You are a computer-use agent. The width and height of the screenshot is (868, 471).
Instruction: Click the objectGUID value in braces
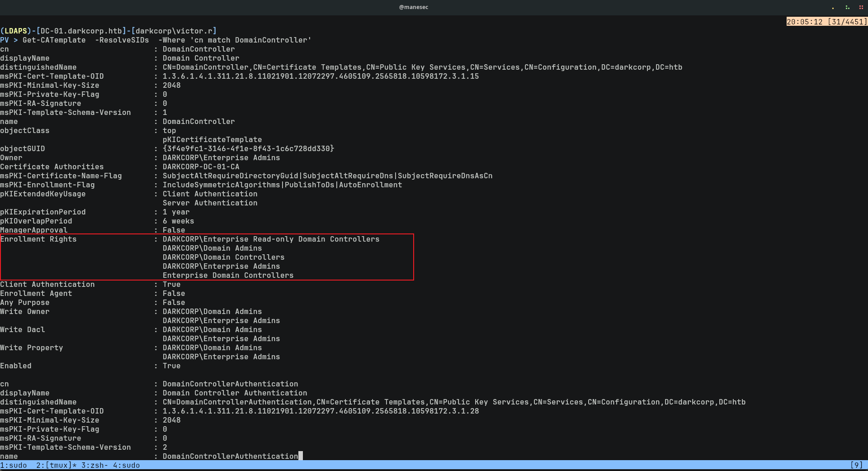tap(248, 148)
